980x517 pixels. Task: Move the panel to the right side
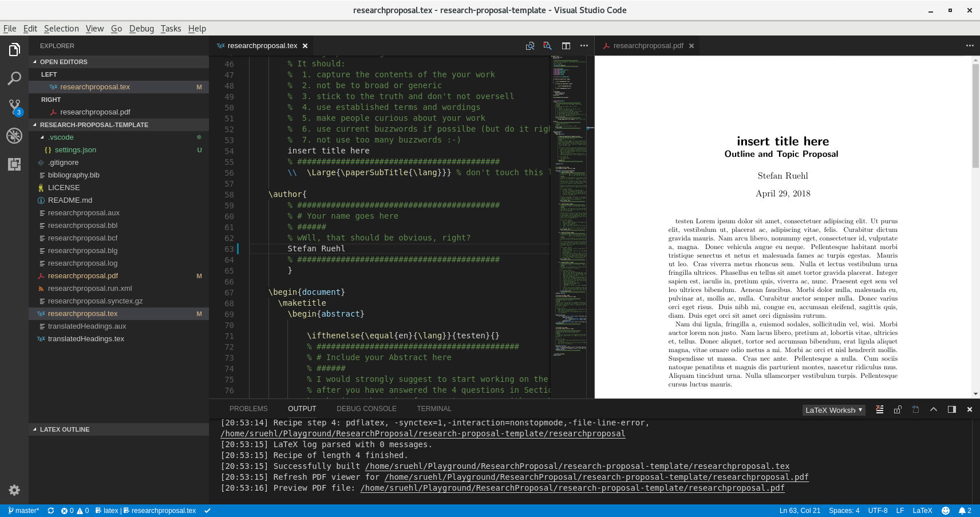[952, 409]
